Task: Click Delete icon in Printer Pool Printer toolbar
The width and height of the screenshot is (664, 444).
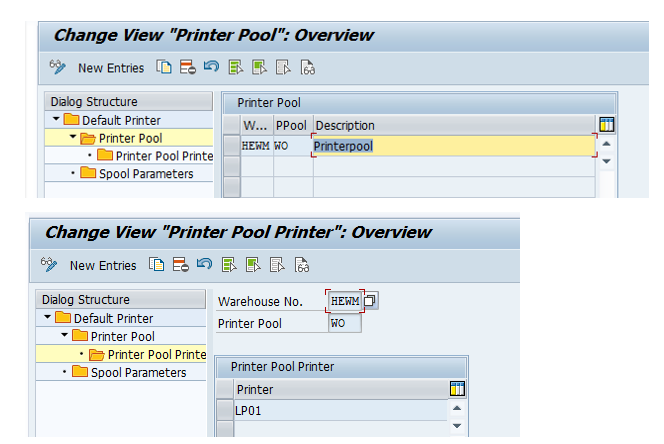Action: click(x=180, y=264)
